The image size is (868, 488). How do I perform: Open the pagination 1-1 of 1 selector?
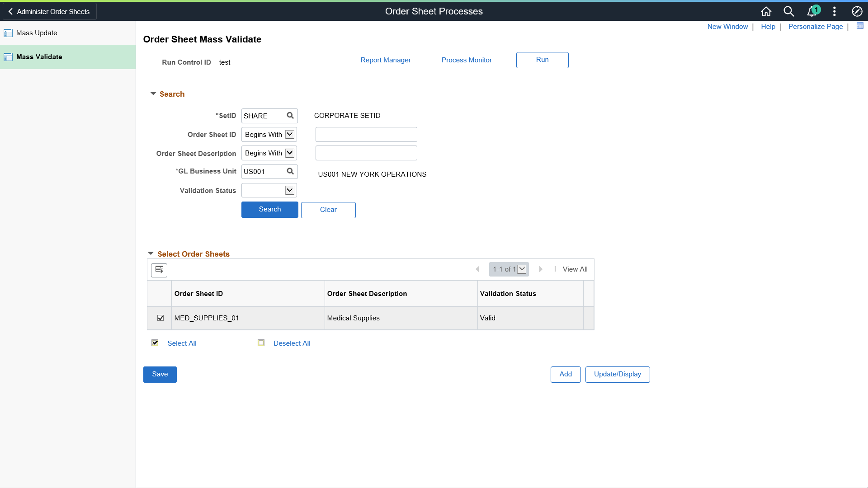[509, 269]
